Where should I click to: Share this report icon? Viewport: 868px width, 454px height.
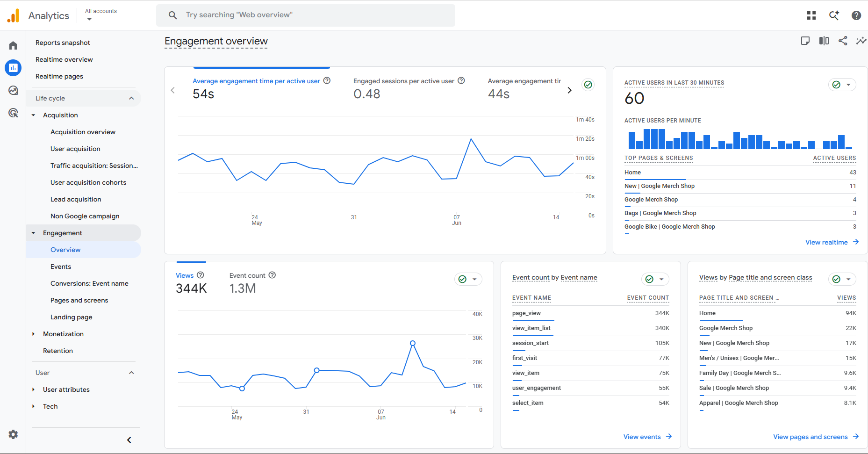[x=843, y=41]
